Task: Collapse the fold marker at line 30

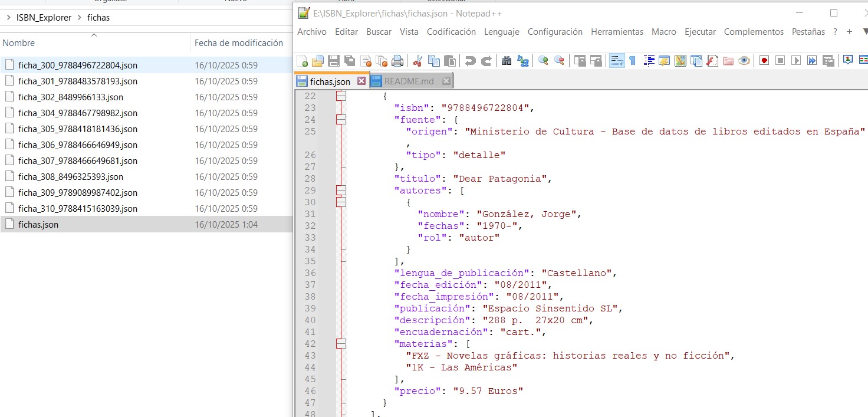Action: click(341, 202)
